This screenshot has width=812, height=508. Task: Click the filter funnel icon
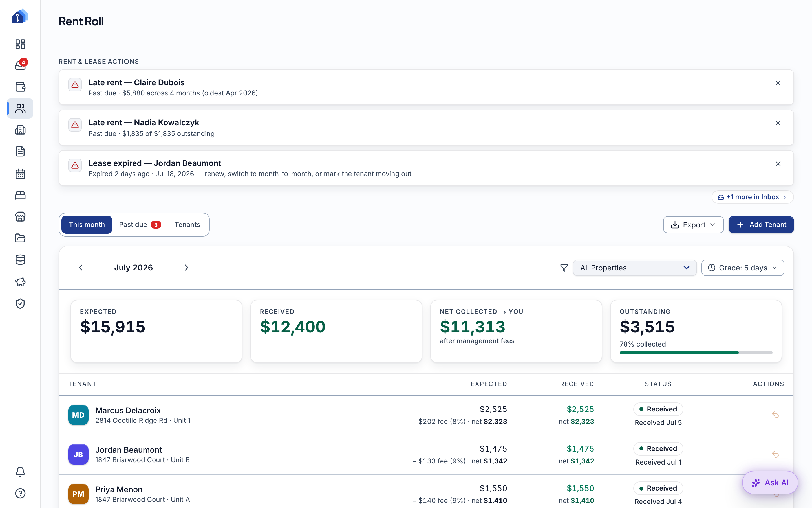pos(564,268)
